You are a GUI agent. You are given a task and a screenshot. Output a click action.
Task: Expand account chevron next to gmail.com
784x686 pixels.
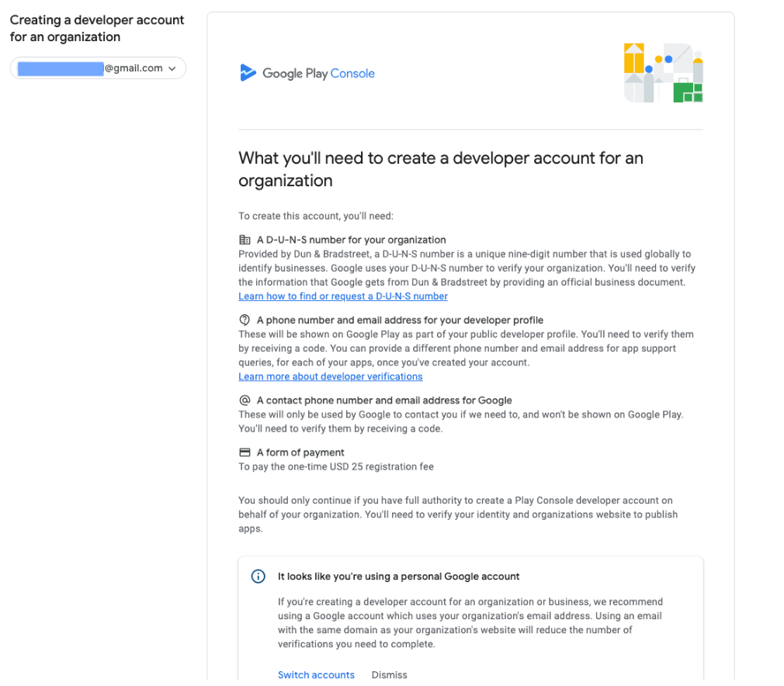(x=172, y=68)
